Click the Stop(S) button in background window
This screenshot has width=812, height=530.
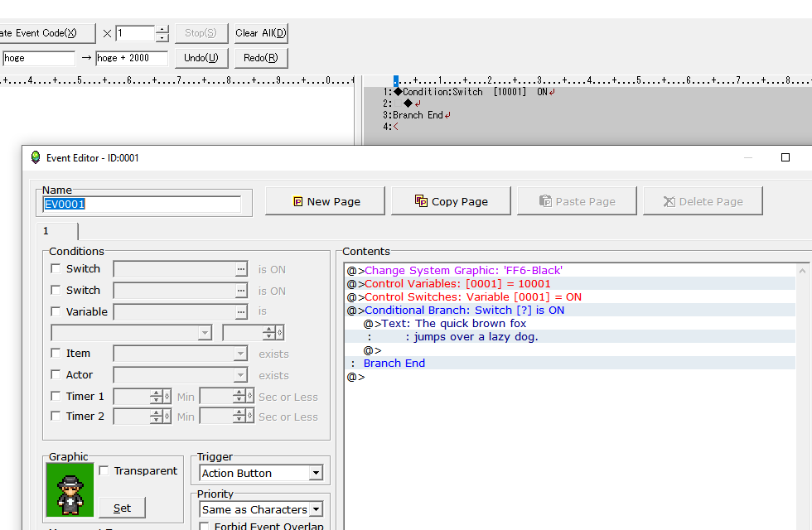pos(201,33)
